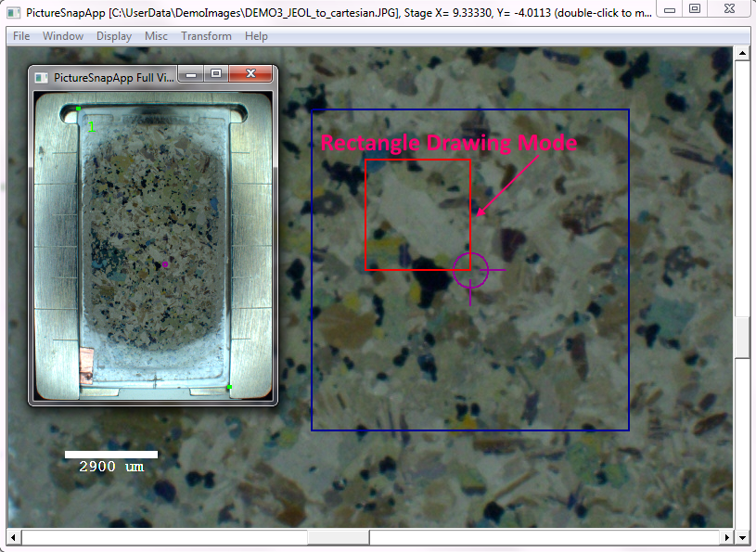Click the horizontal scrollbar thumb

coord(338,537)
